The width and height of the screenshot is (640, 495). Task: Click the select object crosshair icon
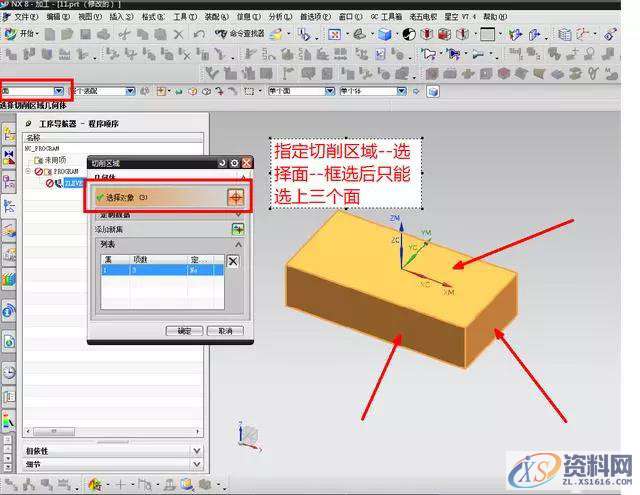[236, 198]
